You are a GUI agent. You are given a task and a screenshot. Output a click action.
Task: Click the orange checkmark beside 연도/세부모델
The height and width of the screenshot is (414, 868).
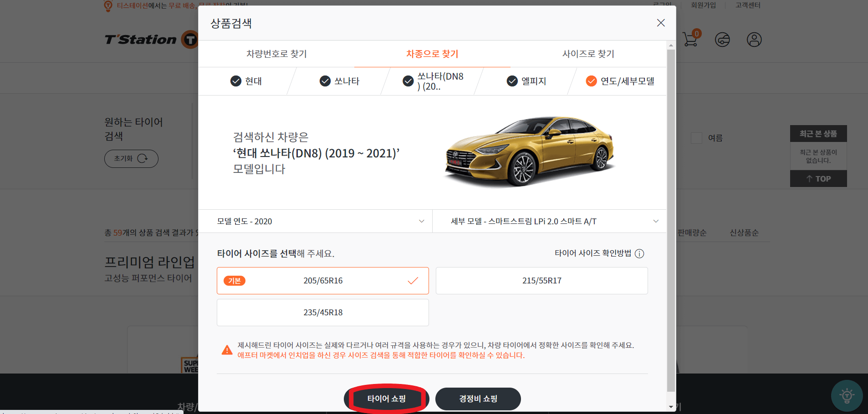591,81
